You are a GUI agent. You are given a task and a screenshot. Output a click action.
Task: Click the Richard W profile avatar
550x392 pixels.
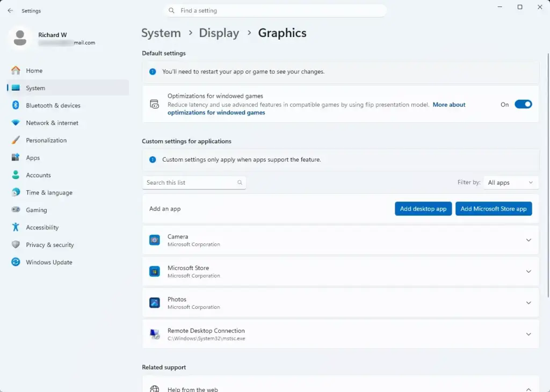tap(20, 38)
